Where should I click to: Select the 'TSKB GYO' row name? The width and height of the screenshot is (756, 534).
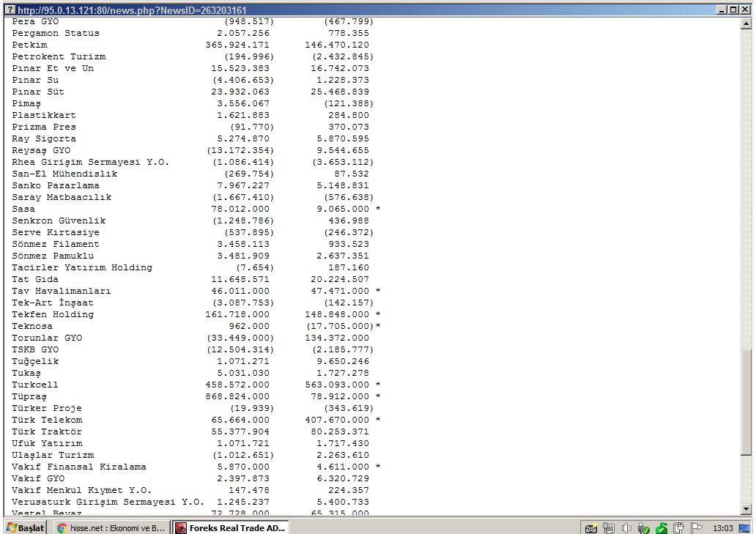point(35,350)
